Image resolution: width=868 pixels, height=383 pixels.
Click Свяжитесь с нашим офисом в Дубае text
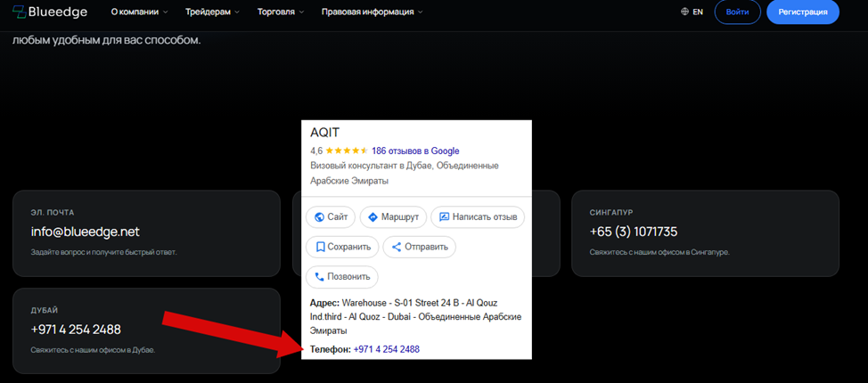(x=93, y=350)
